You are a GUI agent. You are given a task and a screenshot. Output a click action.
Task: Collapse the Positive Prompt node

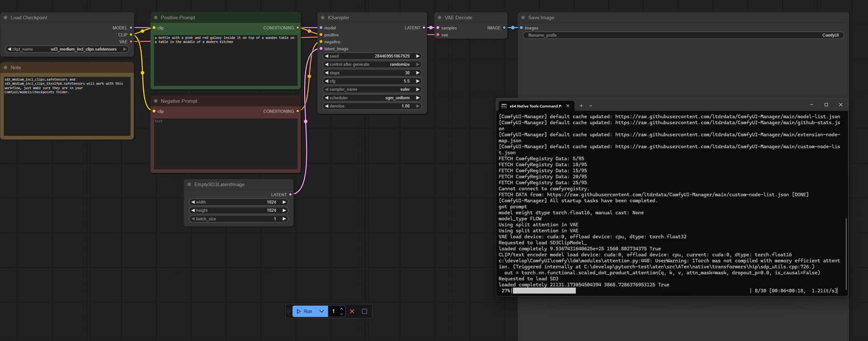click(156, 18)
